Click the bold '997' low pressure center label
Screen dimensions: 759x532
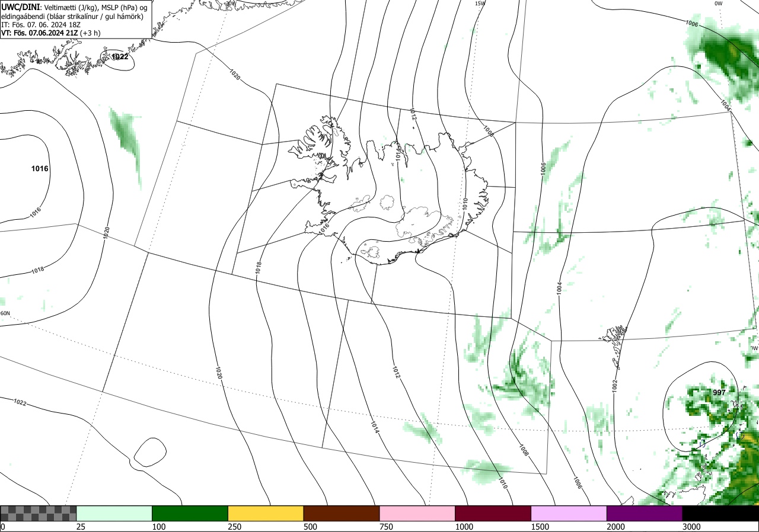(719, 393)
